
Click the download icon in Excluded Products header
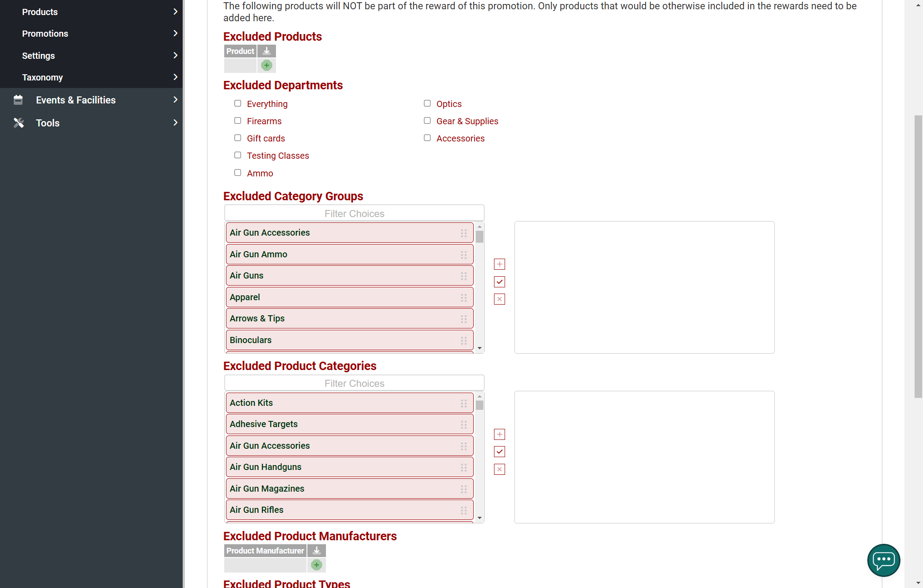267,51
